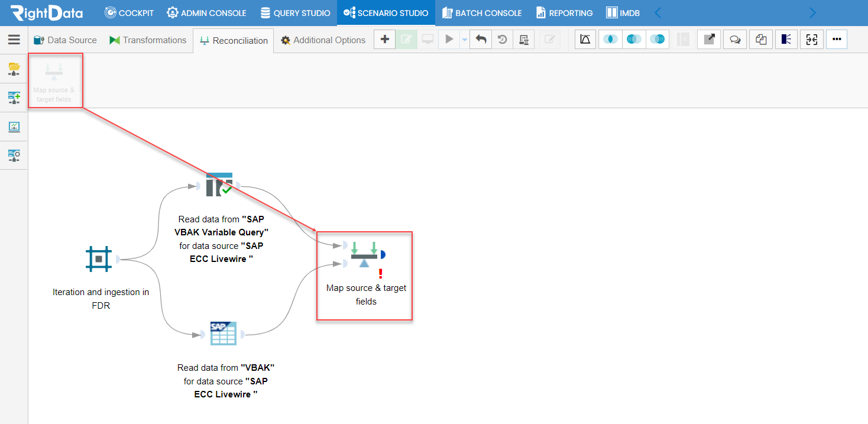Click the open scenario folder sidebar icon
Image resolution: width=868 pixels, height=424 pixels.
tap(14, 69)
